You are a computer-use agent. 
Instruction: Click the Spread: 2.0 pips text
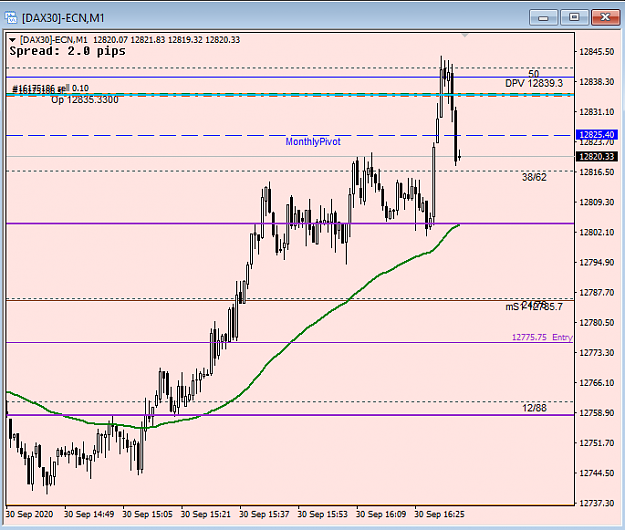coord(67,51)
